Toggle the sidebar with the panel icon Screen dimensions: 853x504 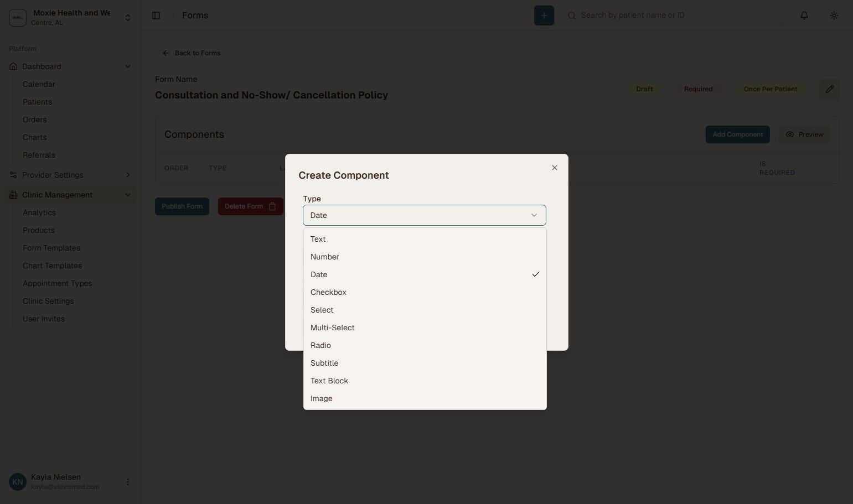click(x=156, y=15)
